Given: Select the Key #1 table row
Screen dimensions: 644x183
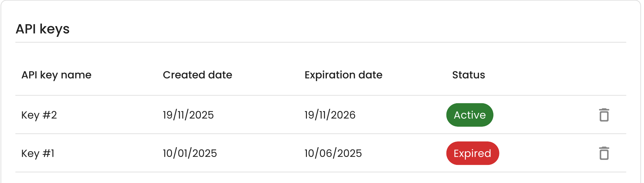Looking at the screenshot, I should 321,153.
